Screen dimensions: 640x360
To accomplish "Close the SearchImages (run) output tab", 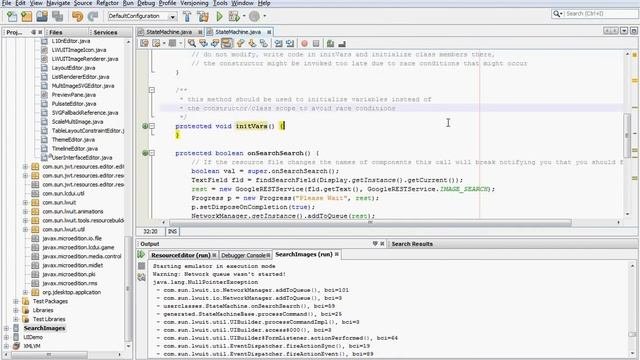I will pyautogui.click(x=337, y=254).
